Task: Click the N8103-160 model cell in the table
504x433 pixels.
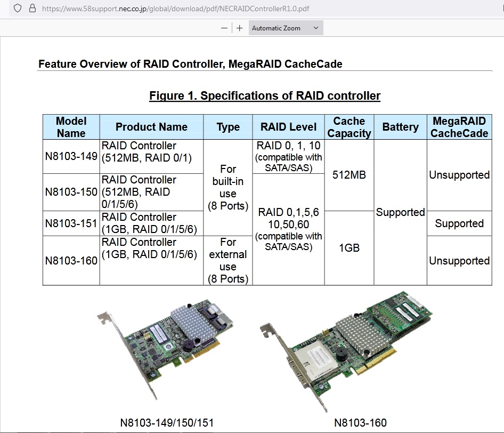Action: (x=71, y=261)
